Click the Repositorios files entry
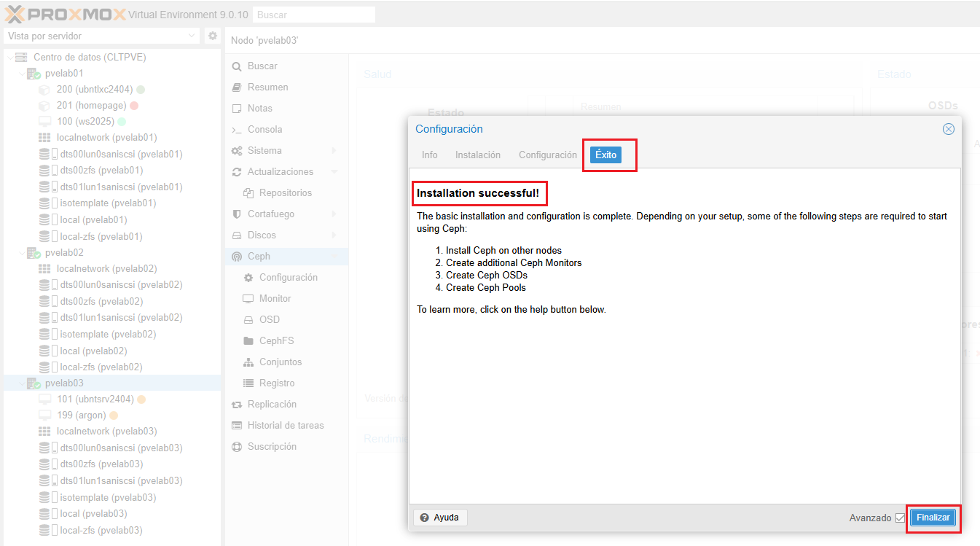Viewport: 980px width, 546px height. click(285, 193)
